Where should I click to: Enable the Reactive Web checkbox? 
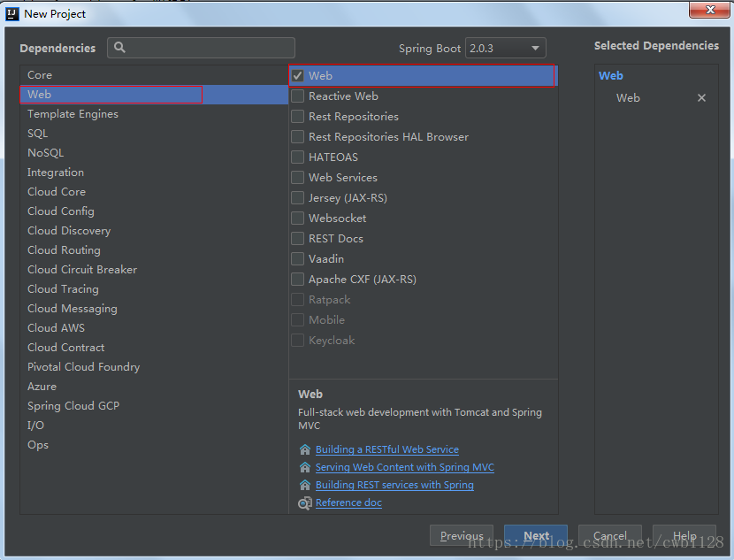(298, 96)
